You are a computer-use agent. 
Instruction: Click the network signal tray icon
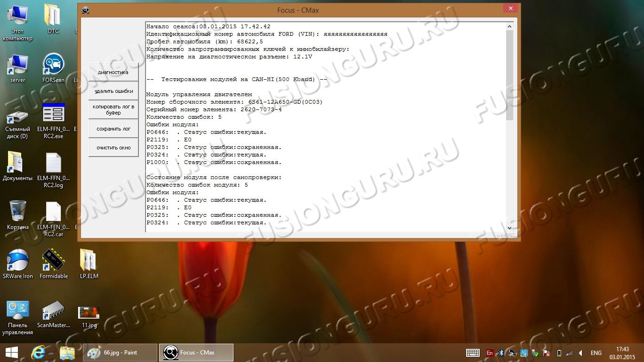[569, 353]
